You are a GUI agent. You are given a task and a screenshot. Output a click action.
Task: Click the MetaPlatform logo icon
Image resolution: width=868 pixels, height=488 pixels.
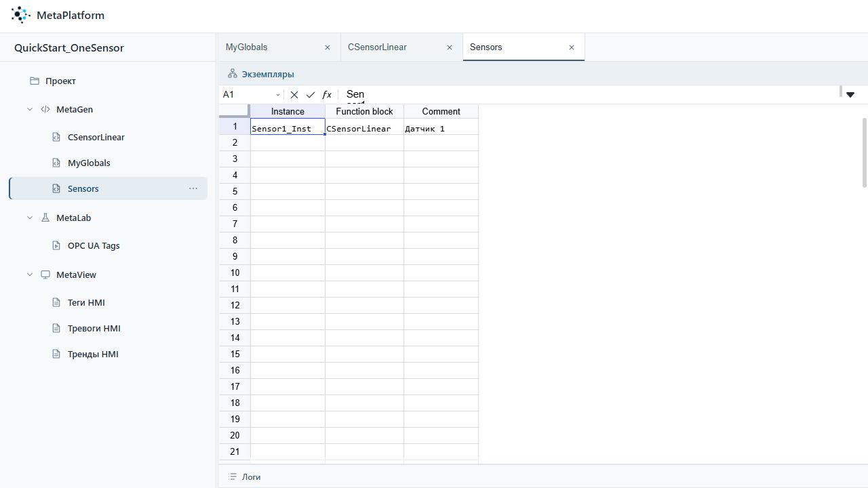click(x=21, y=15)
